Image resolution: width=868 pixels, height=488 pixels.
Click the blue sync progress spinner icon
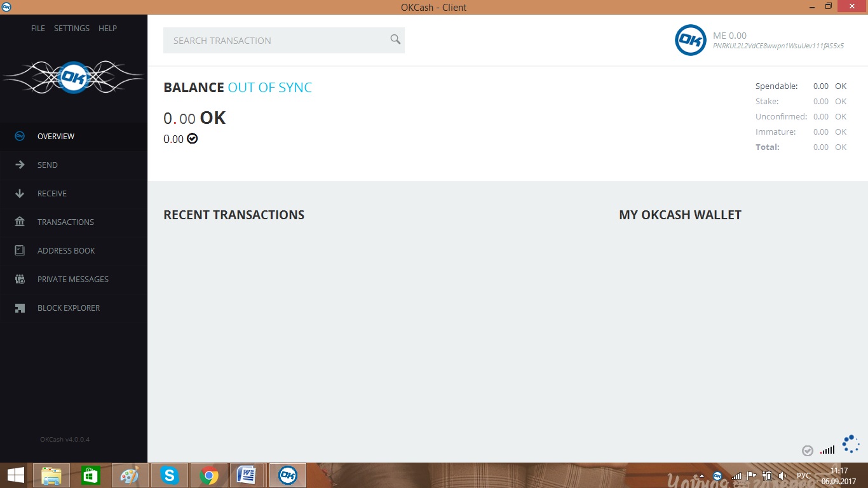point(851,444)
